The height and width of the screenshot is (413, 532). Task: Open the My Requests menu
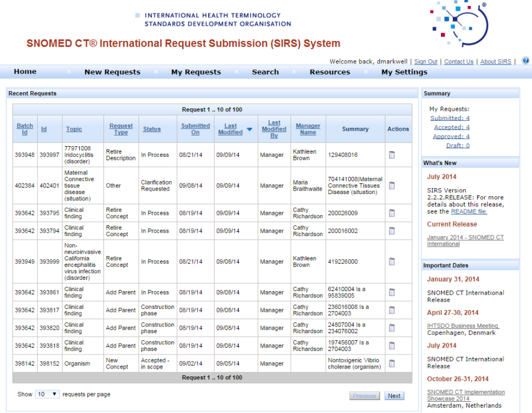click(x=196, y=72)
